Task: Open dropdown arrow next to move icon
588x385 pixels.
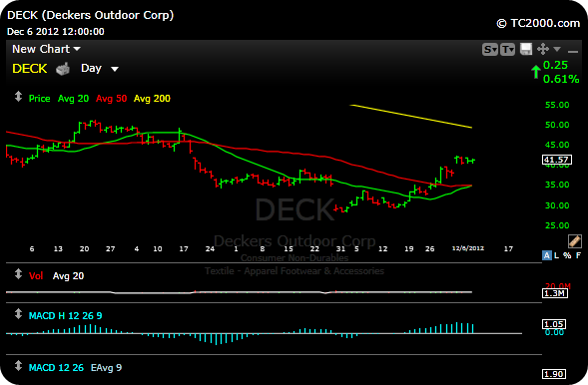Action: 557,49
